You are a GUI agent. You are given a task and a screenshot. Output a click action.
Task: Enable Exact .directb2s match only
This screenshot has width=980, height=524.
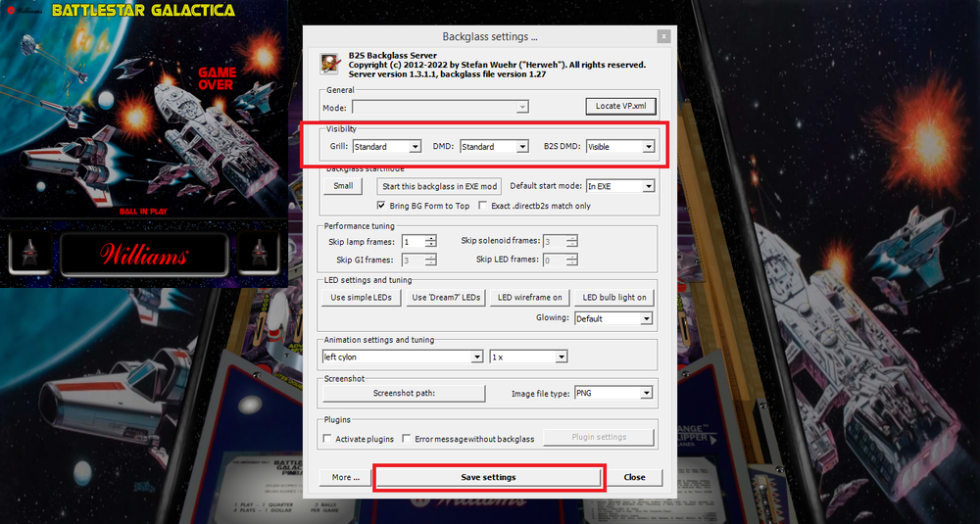coord(483,206)
